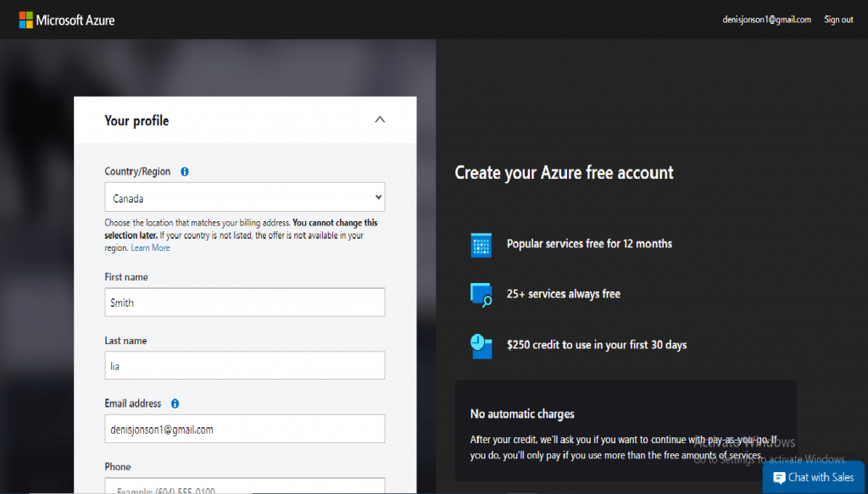Viewport: 868px width, 494px height.
Task: Click the Create your Azure free account heading
Action: tap(564, 173)
